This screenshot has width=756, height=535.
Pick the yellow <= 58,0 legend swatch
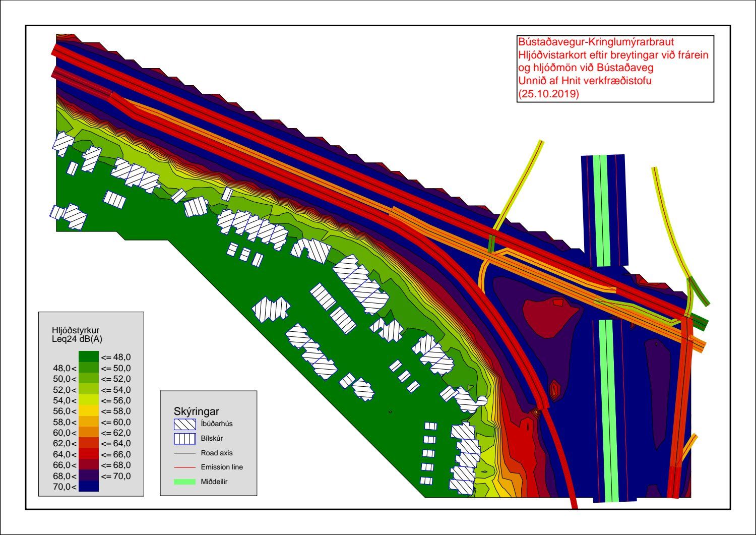(89, 411)
